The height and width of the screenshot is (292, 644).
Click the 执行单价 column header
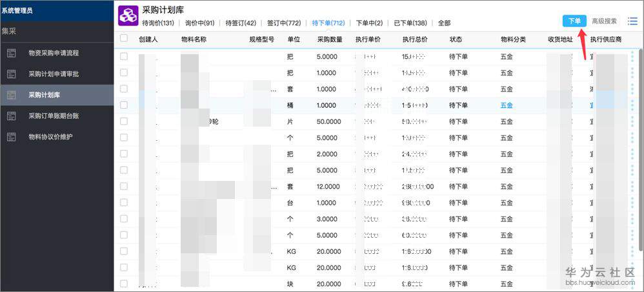pyautogui.click(x=368, y=39)
